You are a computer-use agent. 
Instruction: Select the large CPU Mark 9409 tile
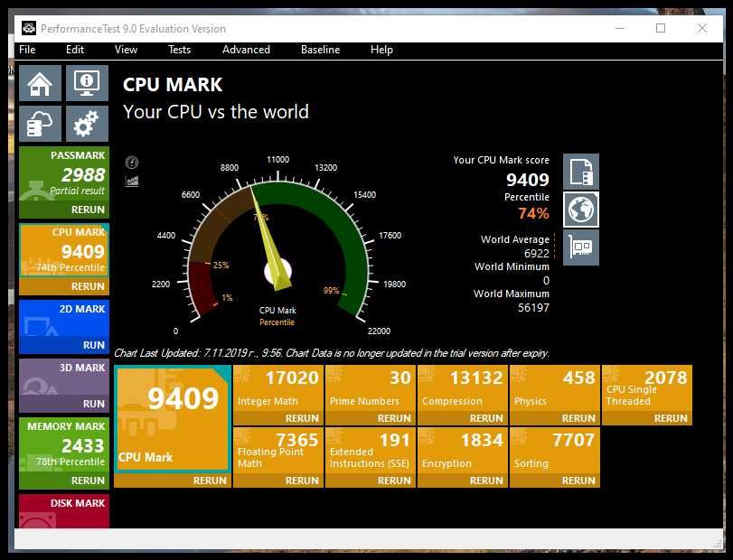click(x=173, y=419)
